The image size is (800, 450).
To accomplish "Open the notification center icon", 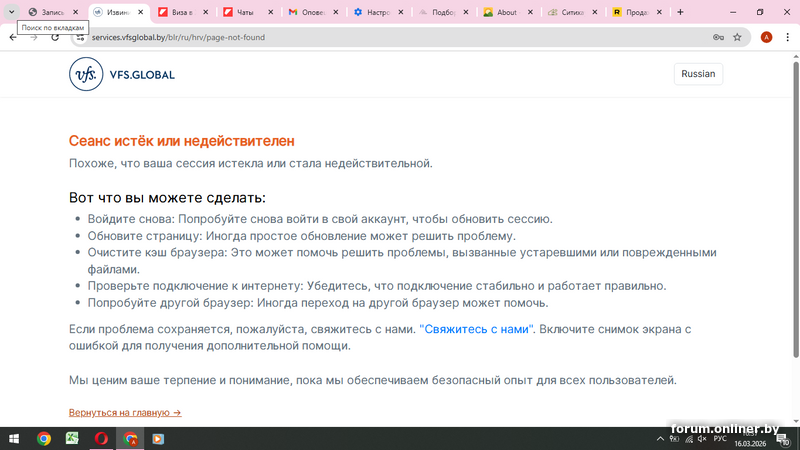I will (784, 439).
